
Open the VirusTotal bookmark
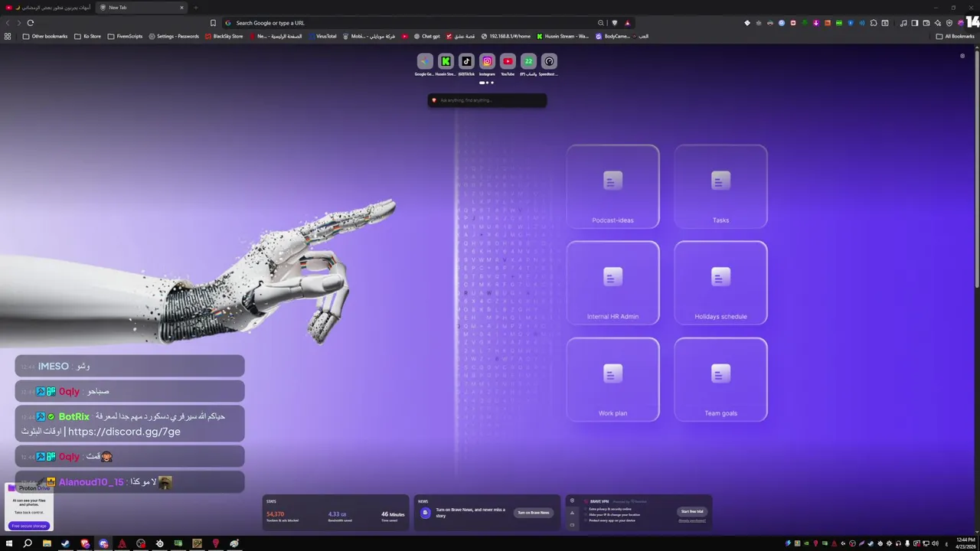[322, 36]
